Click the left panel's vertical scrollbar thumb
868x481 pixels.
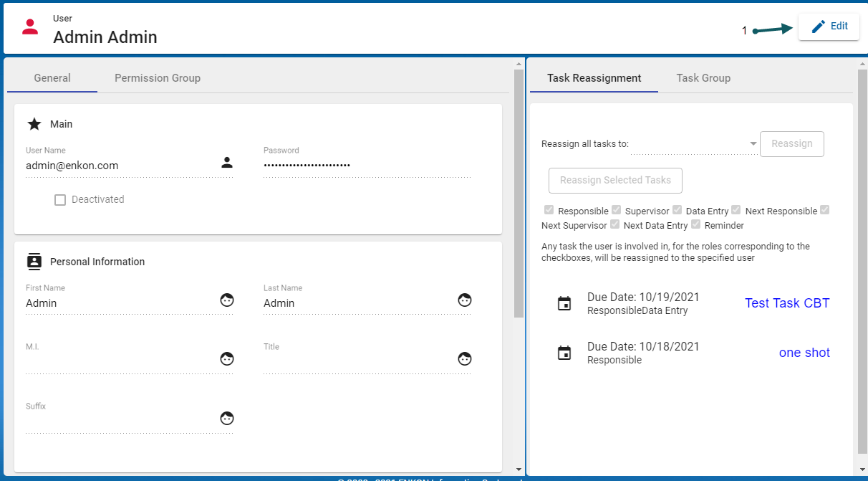coord(519,194)
